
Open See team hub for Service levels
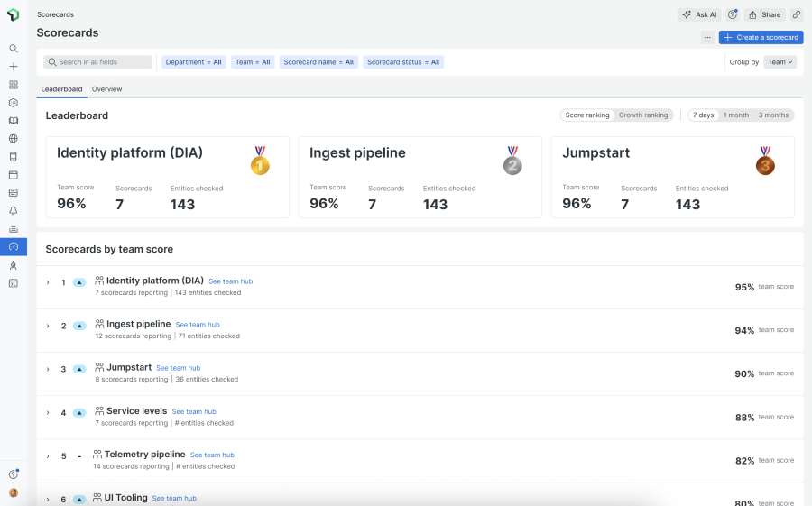pyautogui.click(x=194, y=411)
